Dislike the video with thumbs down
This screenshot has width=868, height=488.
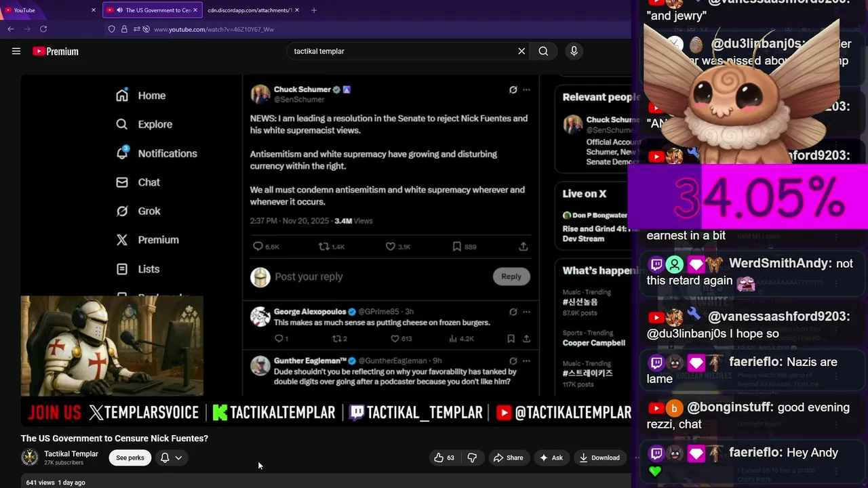coord(472,457)
